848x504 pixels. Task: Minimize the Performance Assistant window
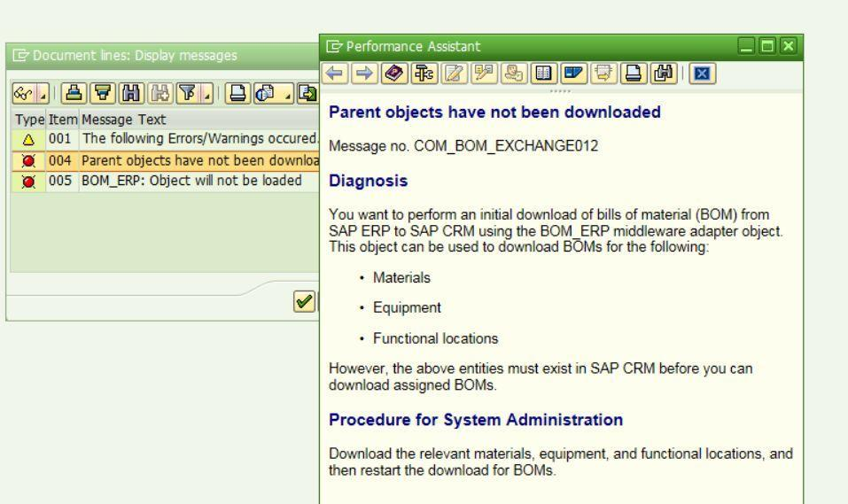(746, 47)
